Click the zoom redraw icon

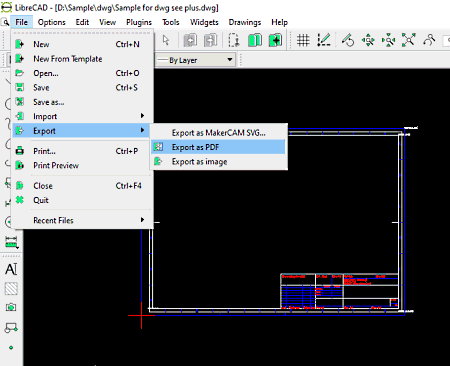[348, 40]
